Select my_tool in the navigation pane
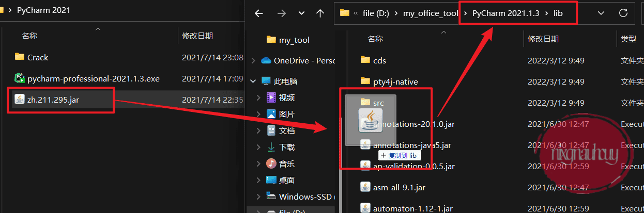This screenshot has width=644, height=213. pos(294,40)
